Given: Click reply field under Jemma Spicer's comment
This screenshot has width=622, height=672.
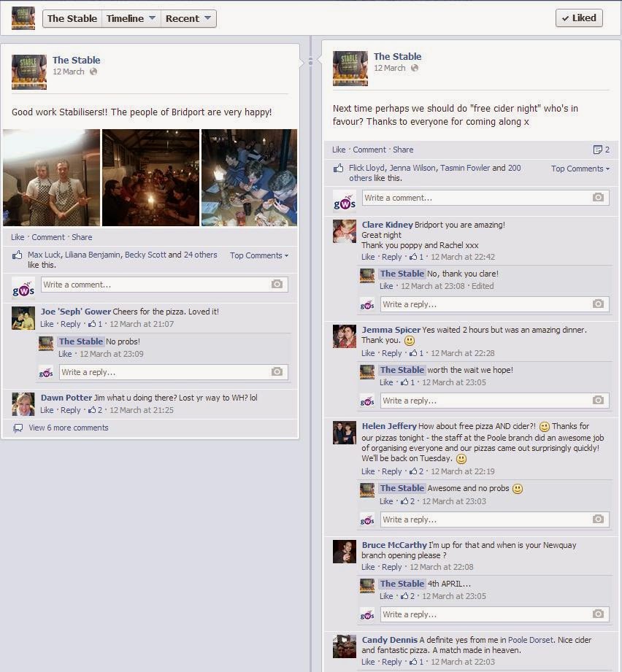Looking at the screenshot, I should click(485, 401).
